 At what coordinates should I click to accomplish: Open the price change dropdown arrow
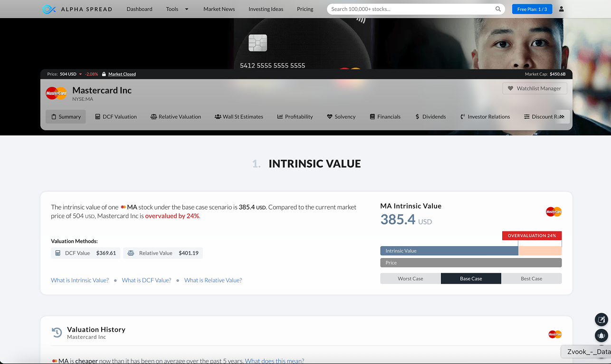[80, 74]
